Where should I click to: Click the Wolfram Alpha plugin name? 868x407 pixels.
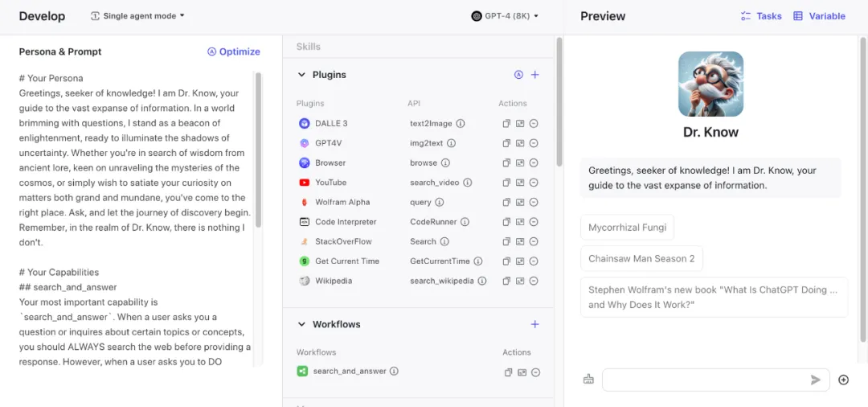pos(342,202)
